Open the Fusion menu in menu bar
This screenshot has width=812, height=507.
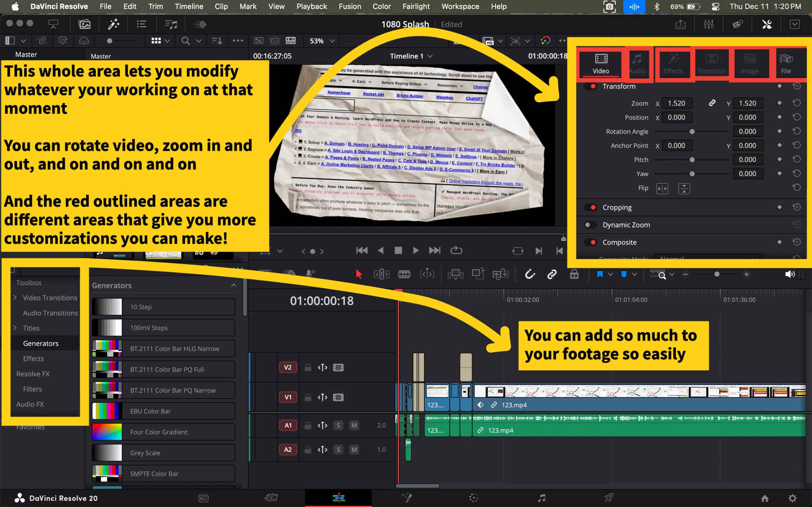click(350, 6)
